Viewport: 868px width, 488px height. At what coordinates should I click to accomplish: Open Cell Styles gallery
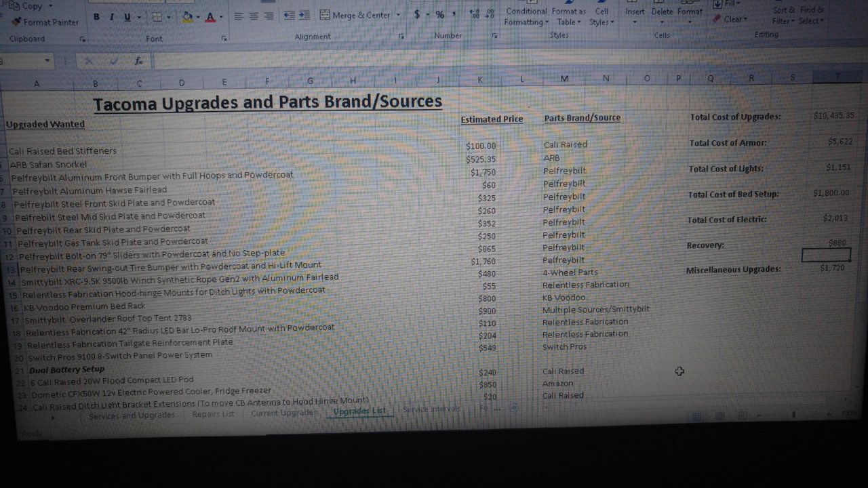601,16
